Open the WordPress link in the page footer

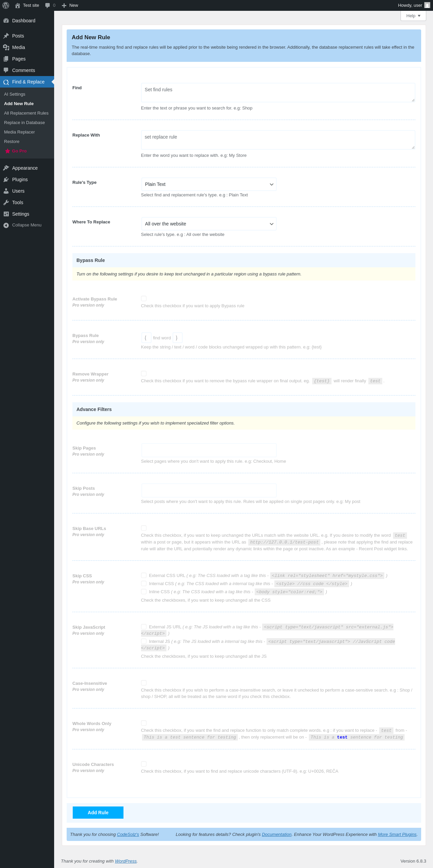point(126,861)
